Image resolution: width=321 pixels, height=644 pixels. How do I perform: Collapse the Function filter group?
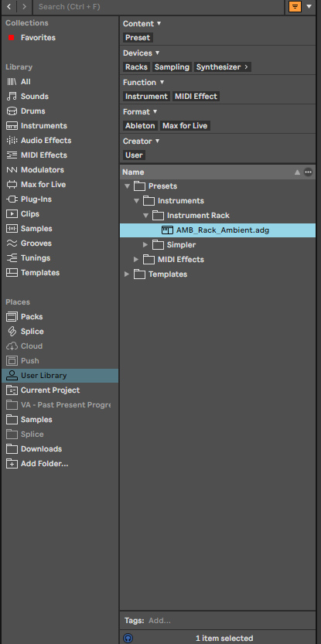coord(162,83)
